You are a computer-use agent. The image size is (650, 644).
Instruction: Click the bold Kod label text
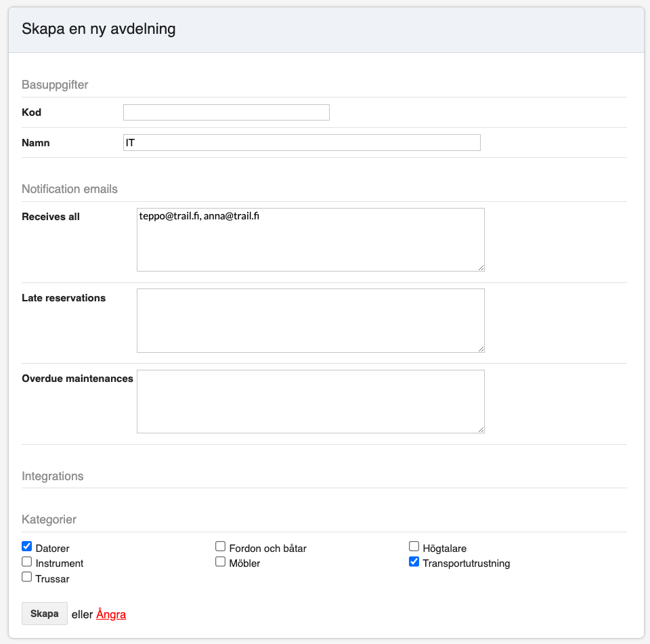point(32,112)
